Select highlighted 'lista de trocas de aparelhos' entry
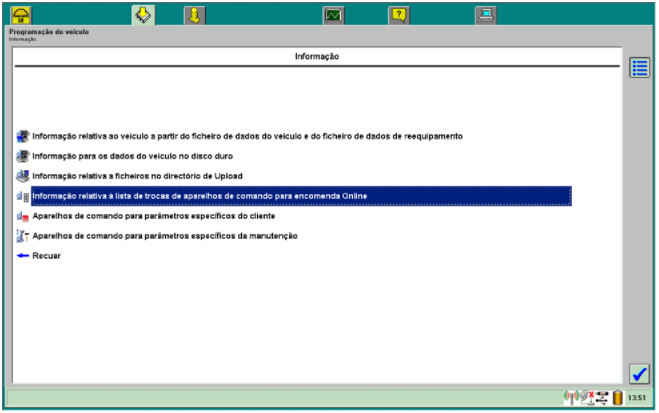 pos(200,196)
